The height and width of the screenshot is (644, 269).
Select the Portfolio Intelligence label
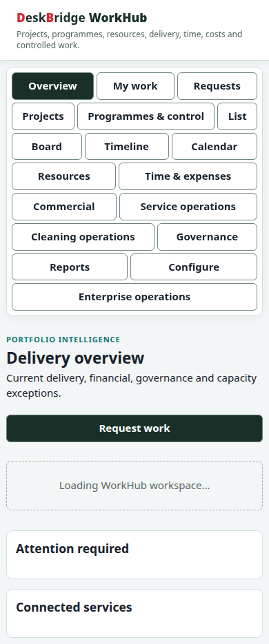pos(63,340)
